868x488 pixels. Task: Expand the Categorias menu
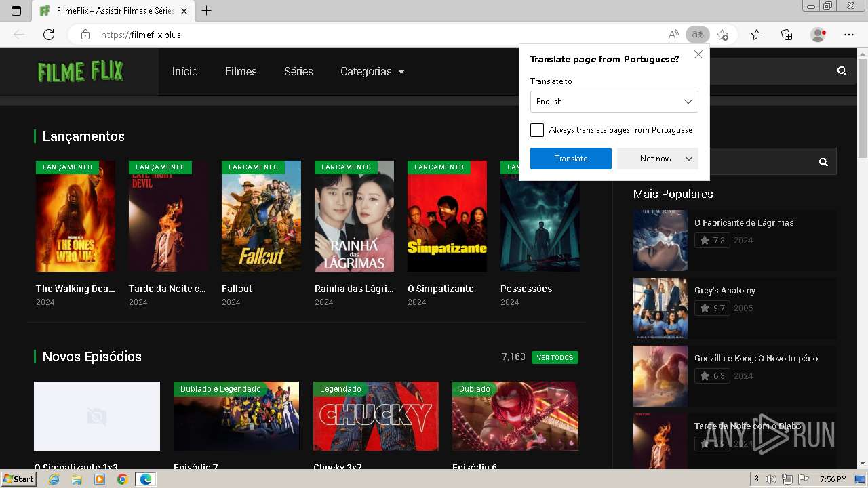pos(372,72)
